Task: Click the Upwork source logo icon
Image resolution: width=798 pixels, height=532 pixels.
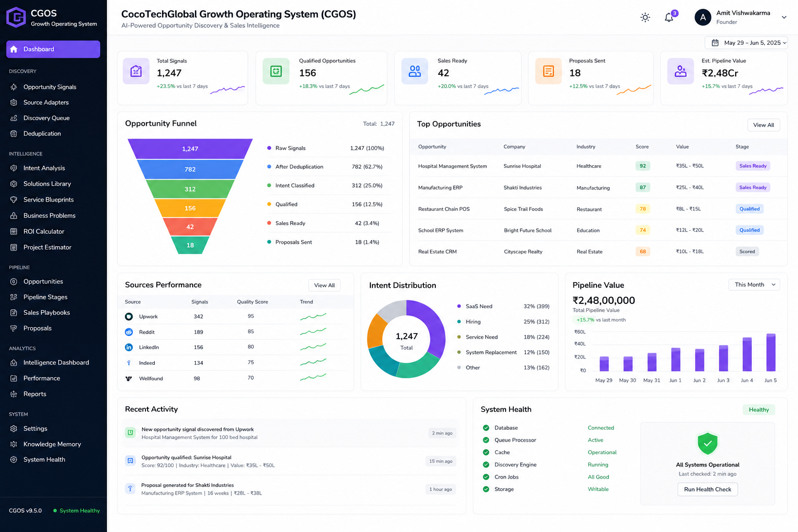Action: point(129,316)
